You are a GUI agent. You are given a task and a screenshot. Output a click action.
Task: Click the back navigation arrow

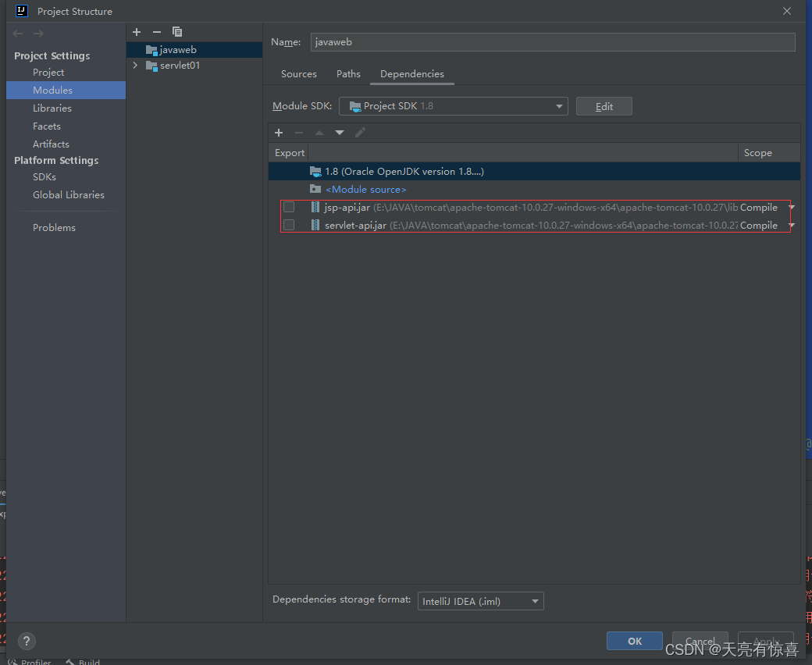tap(17, 33)
